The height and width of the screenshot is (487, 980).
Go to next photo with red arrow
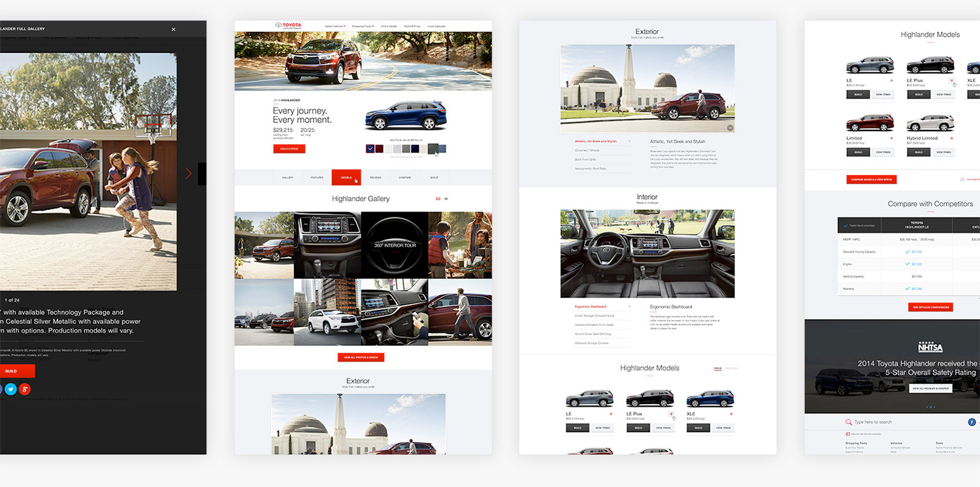pos(189,173)
